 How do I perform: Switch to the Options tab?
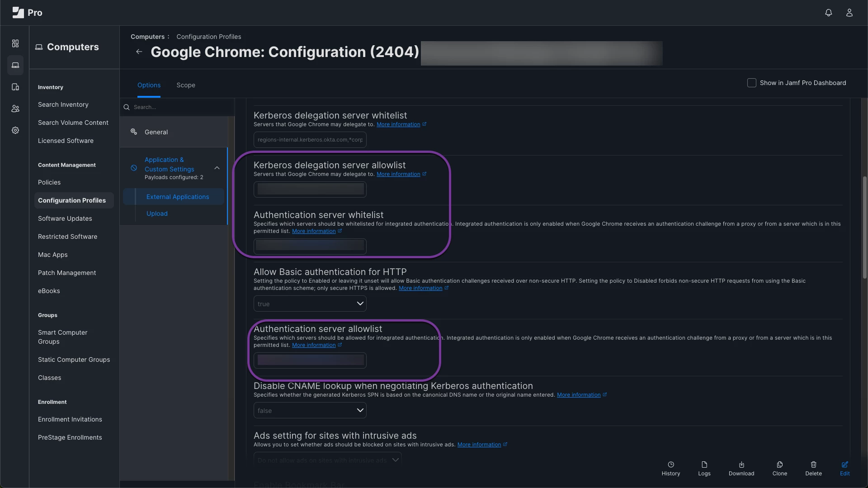(149, 85)
